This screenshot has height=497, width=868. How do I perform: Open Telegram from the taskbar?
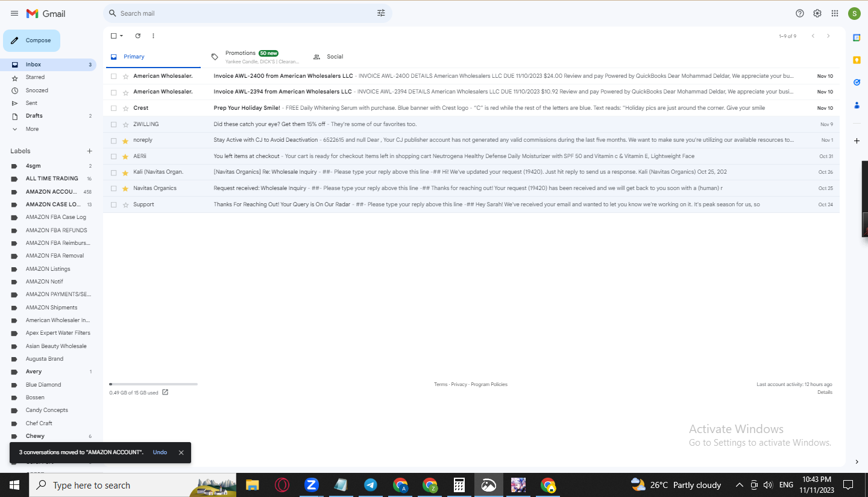coord(370,485)
